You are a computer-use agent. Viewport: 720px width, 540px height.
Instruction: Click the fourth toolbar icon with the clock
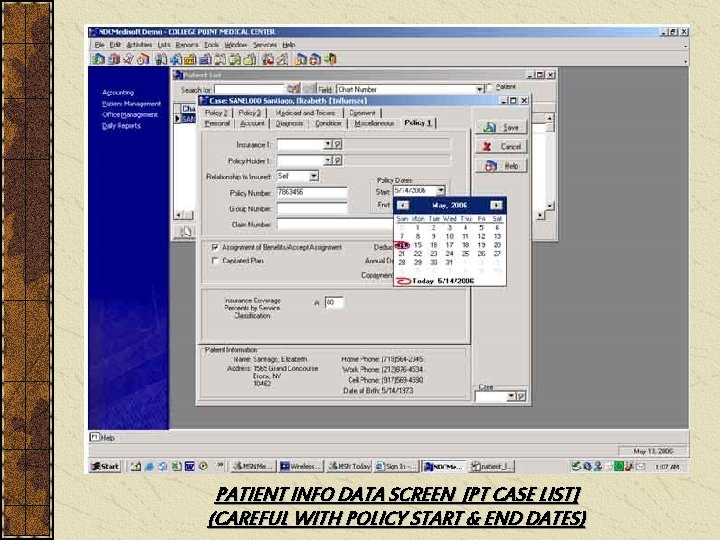click(143, 59)
